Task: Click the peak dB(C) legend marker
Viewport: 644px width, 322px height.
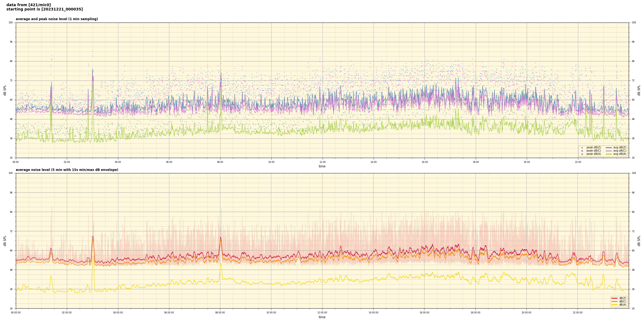Action: 582,151
